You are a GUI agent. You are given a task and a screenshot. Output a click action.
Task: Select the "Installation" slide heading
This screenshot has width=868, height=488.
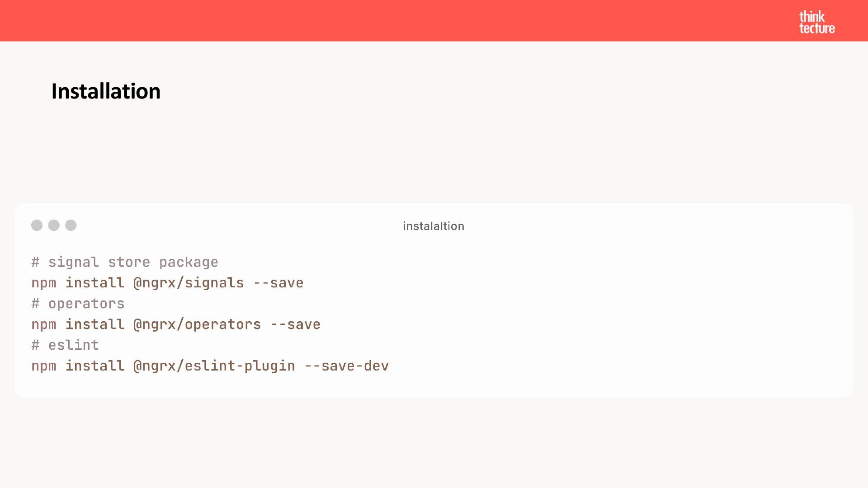tap(106, 91)
